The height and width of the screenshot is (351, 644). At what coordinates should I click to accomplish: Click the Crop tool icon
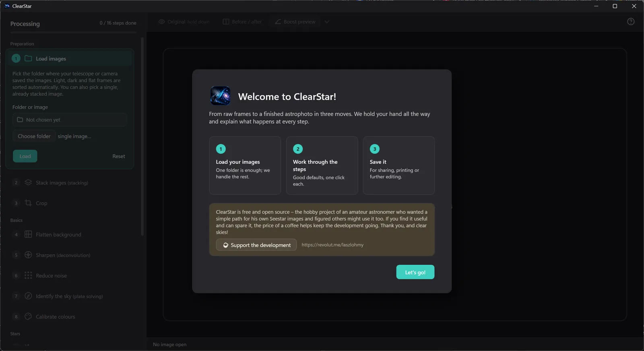pos(28,203)
